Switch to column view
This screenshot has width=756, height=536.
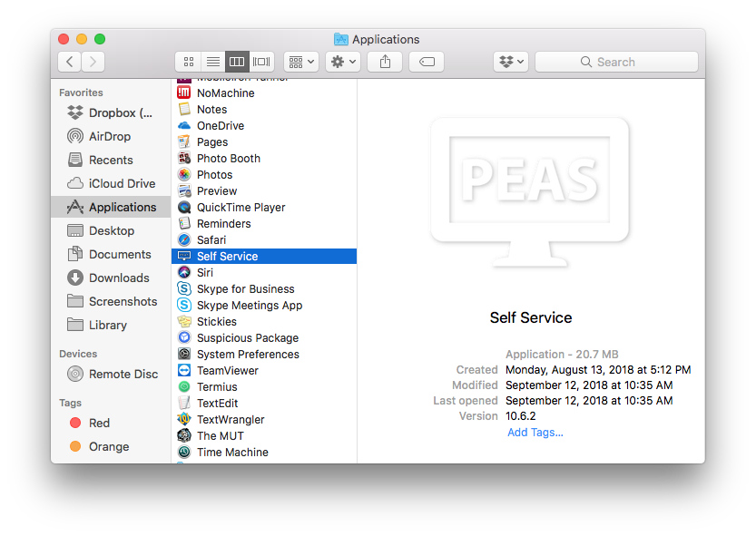(x=237, y=62)
